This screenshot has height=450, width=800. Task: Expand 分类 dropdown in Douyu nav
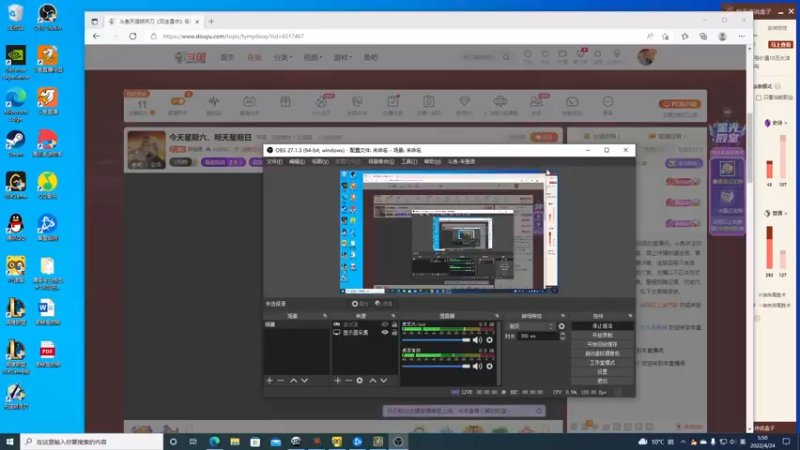tap(283, 57)
